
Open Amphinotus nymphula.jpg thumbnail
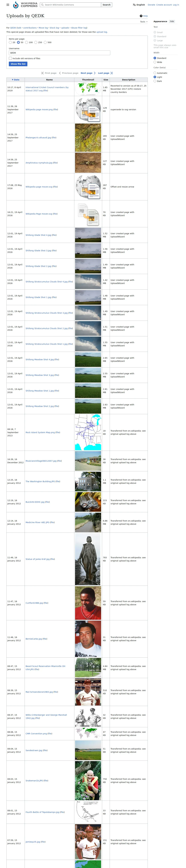point(88,163)
